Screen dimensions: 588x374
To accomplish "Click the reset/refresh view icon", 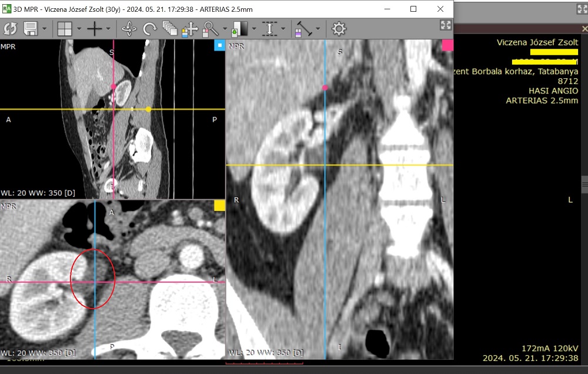I will [10, 29].
